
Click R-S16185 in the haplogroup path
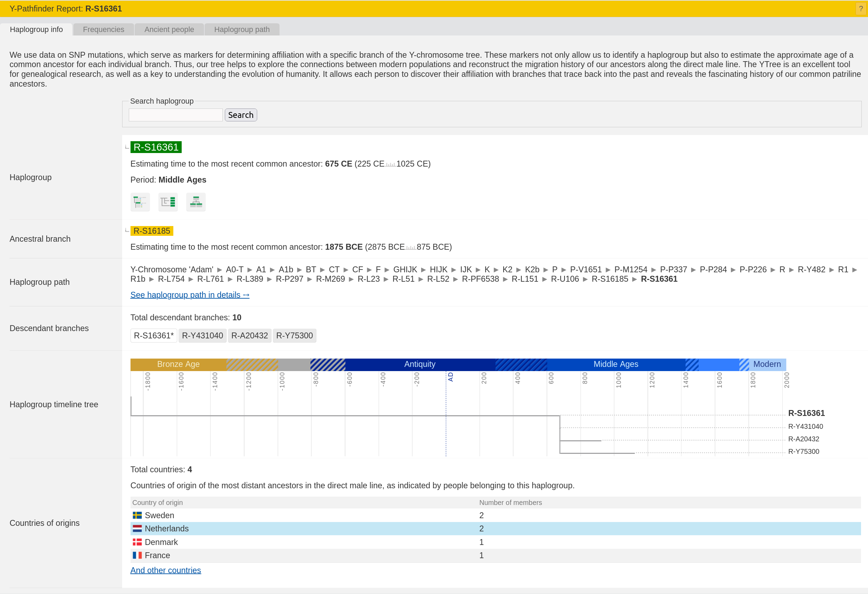coord(609,279)
